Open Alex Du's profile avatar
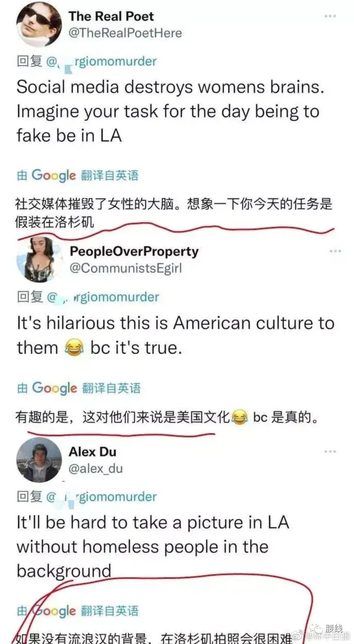Viewport: 354px width, 644px height. pos(39,460)
